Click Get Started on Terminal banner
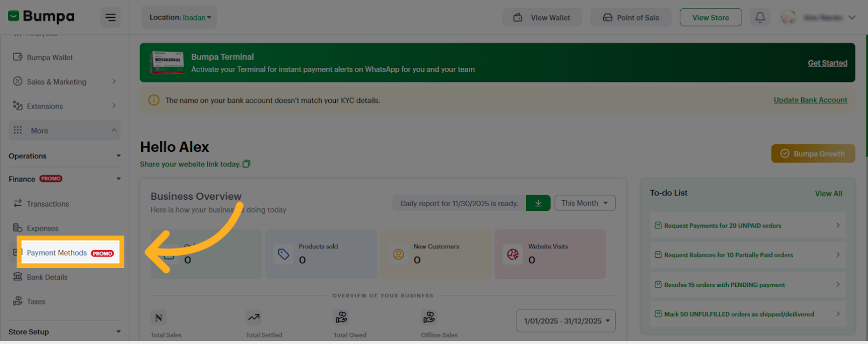 (827, 63)
